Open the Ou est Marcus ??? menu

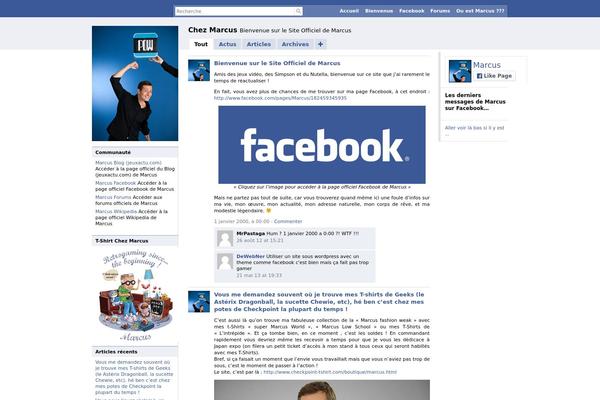[480, 11]
